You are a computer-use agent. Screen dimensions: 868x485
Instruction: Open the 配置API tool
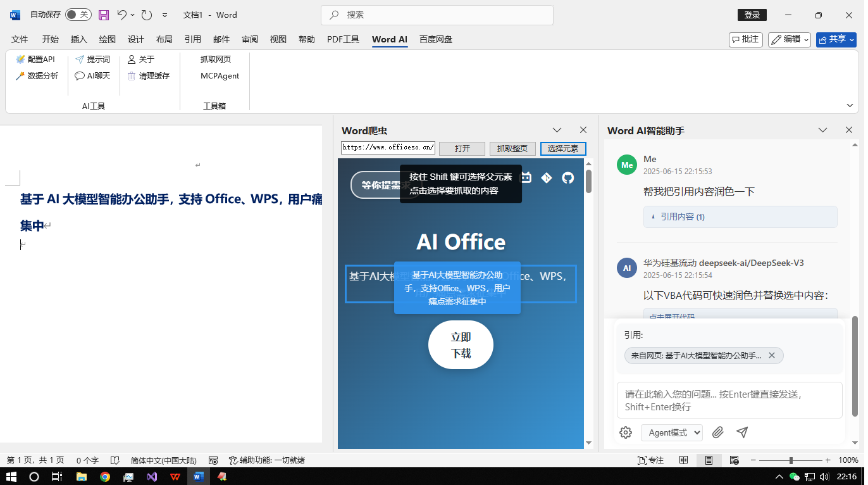coord(37,59)
